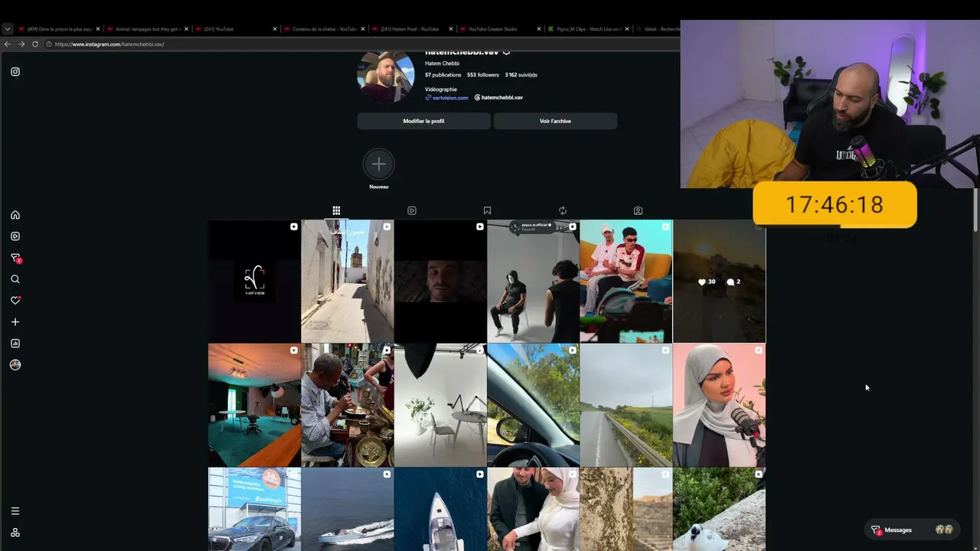Show the posts grid tab
The image size is (980, 551).
(336, 210)
